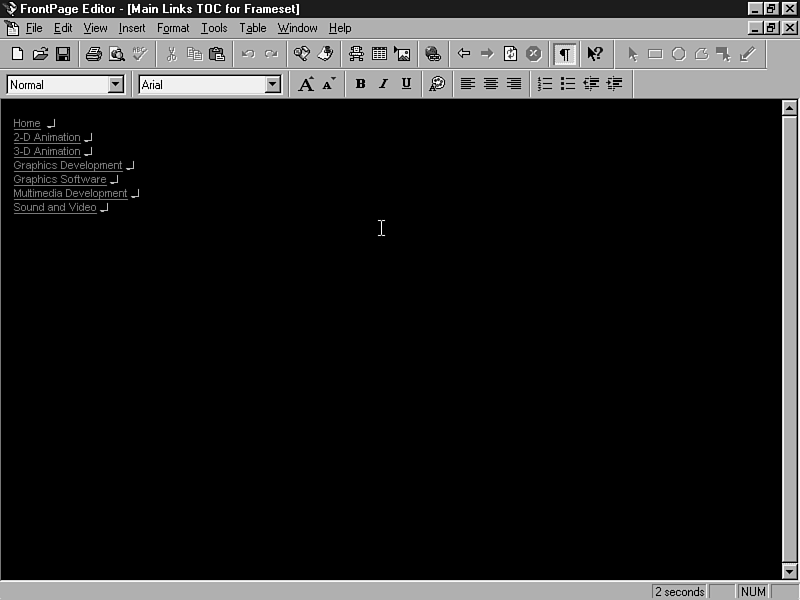The height and width of the screenshot is (600, 800).
Task: Click the Refresh page icon
Action: tap(510, 54)
